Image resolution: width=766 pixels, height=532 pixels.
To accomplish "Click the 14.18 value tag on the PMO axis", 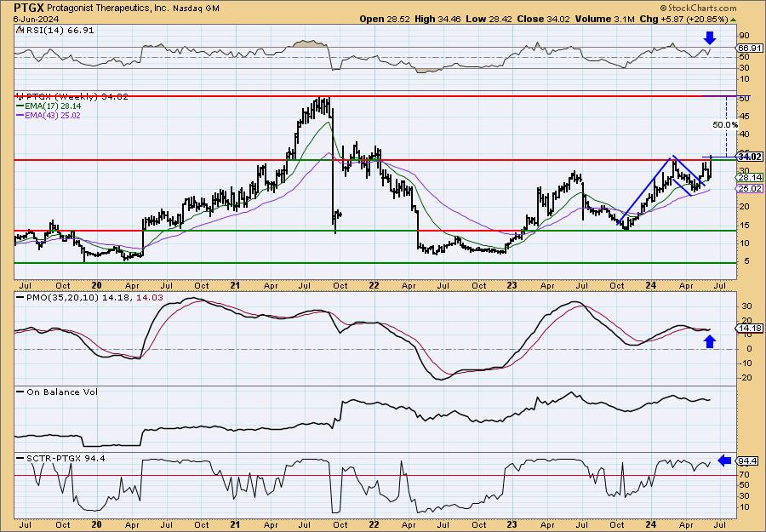I will pos(750,329).
